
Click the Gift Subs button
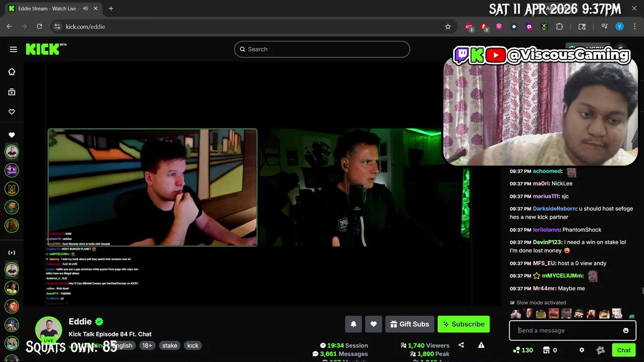[x=410, y=324]
